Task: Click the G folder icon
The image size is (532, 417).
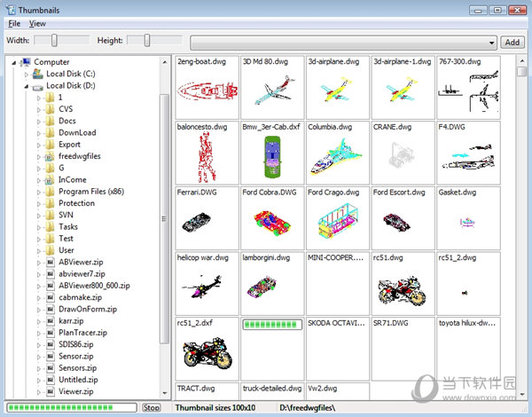Action: point(50,168)
